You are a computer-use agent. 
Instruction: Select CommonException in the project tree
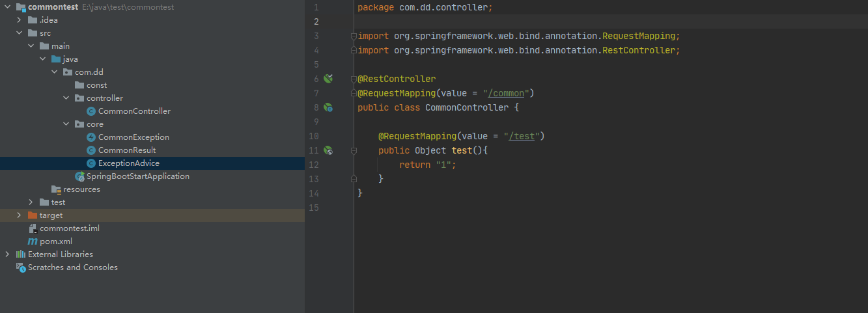(x=133, y=137)
